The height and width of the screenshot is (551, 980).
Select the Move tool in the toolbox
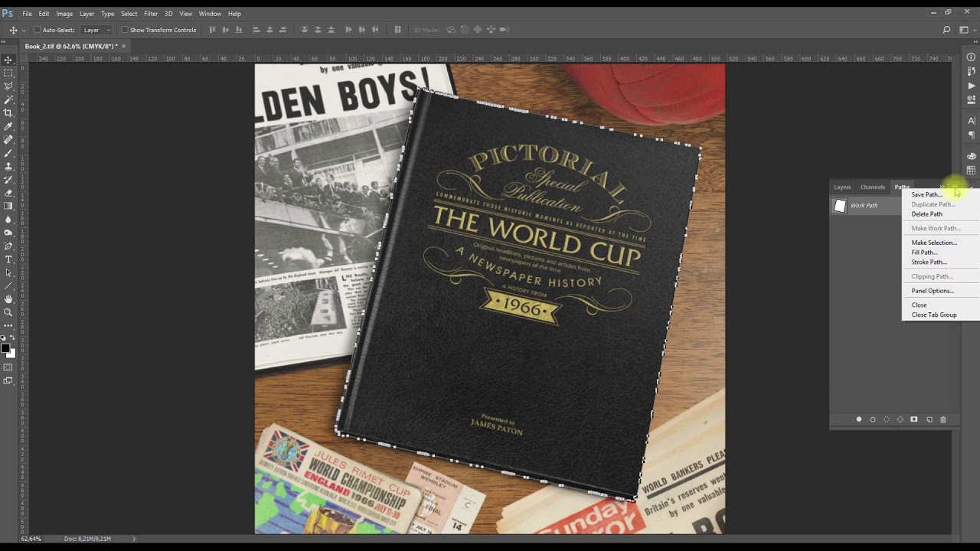point(8,60)
